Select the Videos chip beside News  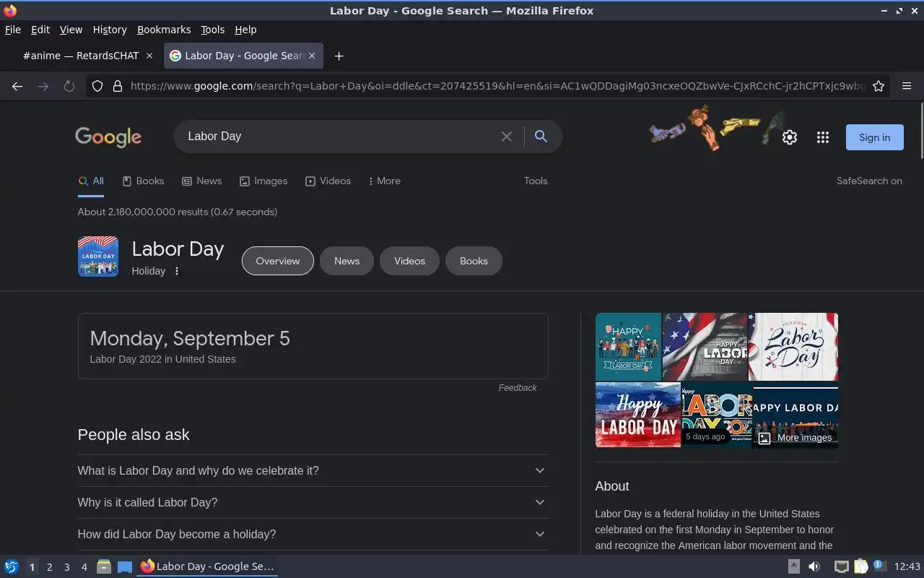409,261
